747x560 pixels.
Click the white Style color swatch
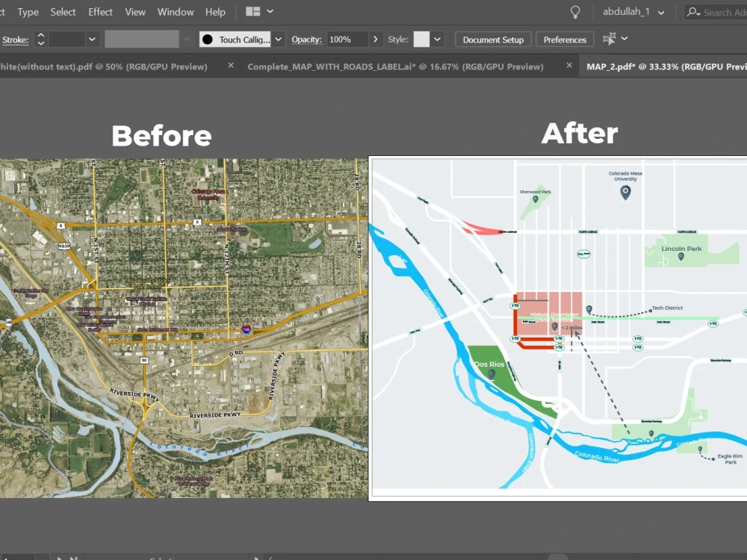click(x=421, y=38)
